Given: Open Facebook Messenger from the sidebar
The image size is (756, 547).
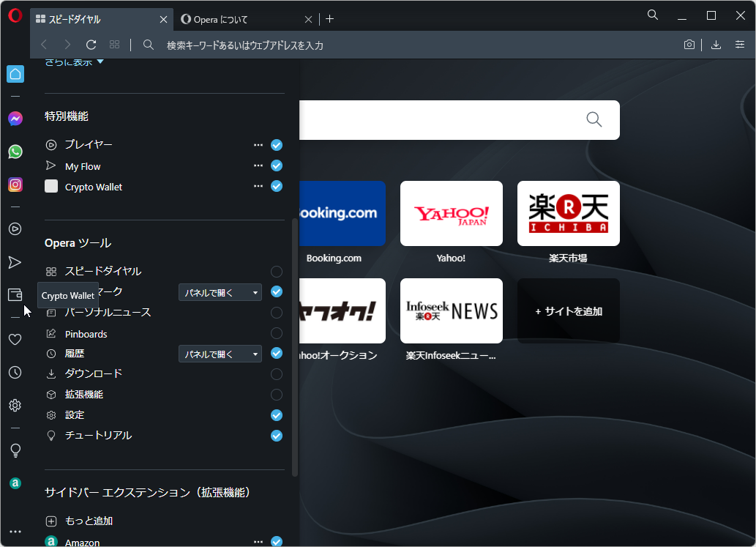Looking at the screenshot, I should tap(15, 118).
